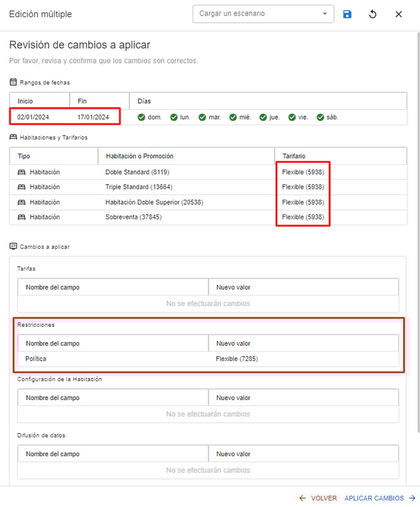Click the calendar icon beside Rangos de fechas
The width and height of the screenshot is (420, 507).
[x=13, y=82]
